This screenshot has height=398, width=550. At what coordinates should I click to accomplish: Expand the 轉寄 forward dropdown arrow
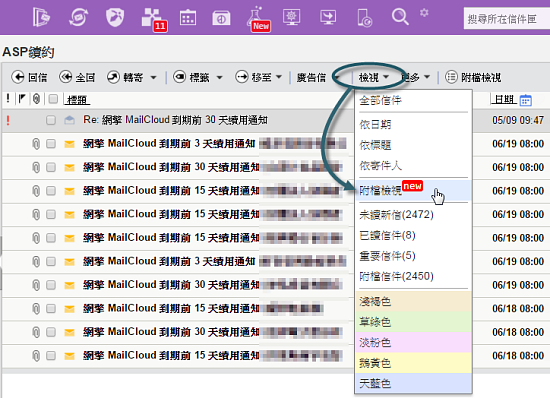click(x=153, y=77)
